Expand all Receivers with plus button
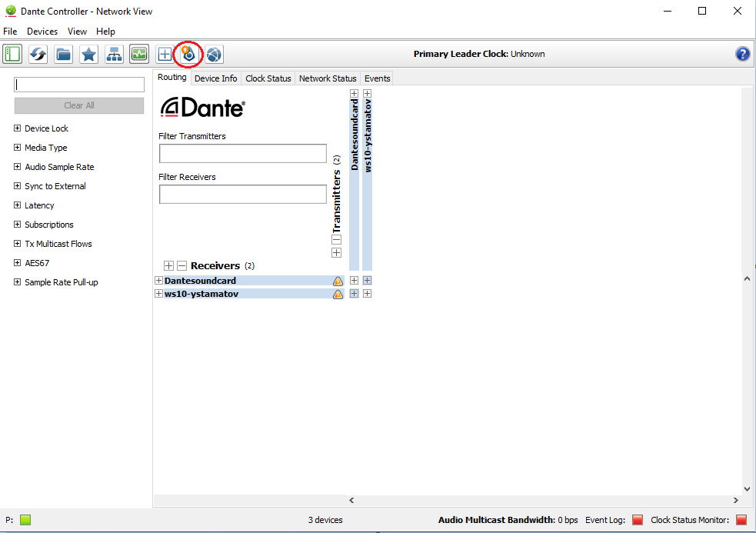The width and height of the screenshot is (756, 533). [168, 266]
